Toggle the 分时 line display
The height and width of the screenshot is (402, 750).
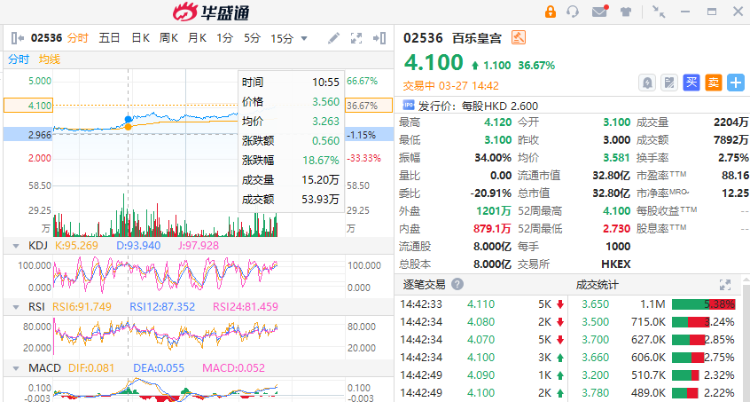tap(19, 59)
